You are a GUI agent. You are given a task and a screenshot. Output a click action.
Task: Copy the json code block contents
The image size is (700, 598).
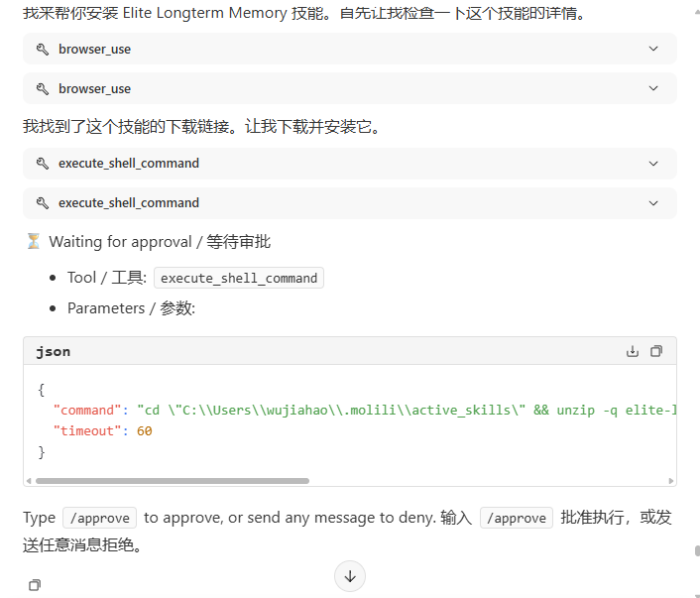coord(655,351)
